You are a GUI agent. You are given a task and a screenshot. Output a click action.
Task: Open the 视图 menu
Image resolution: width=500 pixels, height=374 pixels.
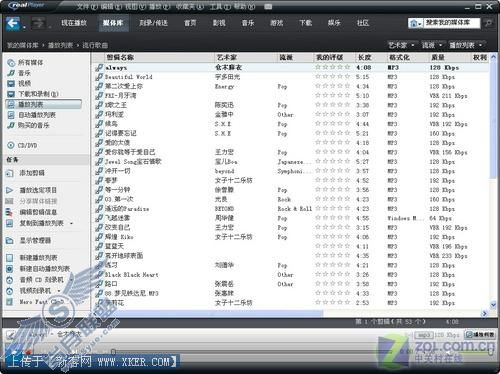pyautogui.click(x=135, y=6)
